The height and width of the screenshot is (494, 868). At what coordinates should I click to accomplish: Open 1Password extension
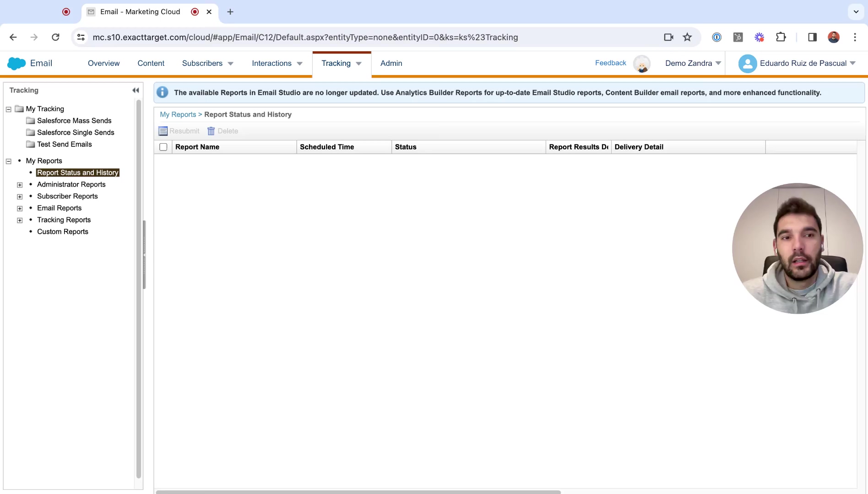(717, 37)
